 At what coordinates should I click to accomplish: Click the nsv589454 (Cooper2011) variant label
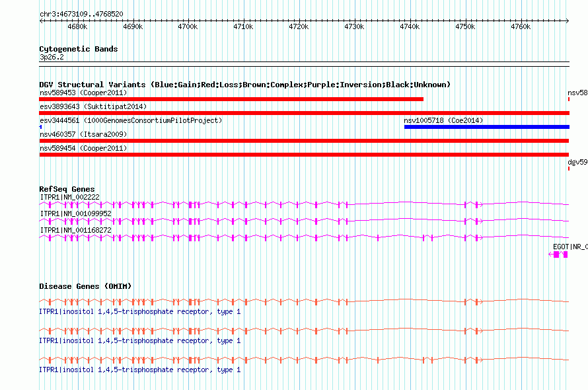83,148
